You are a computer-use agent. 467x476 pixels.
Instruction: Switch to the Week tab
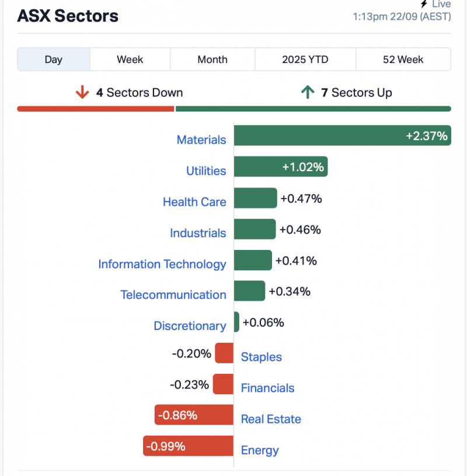(x=130, y=60)
